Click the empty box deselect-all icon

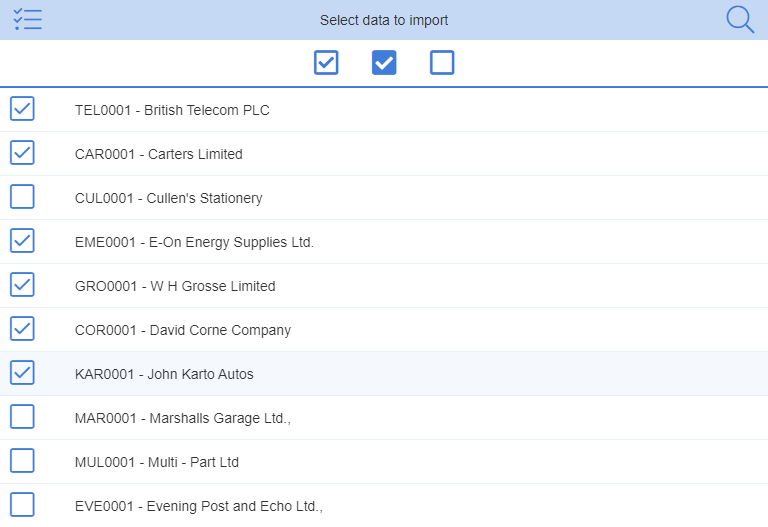pyautogui.click(x=442, y=63)
